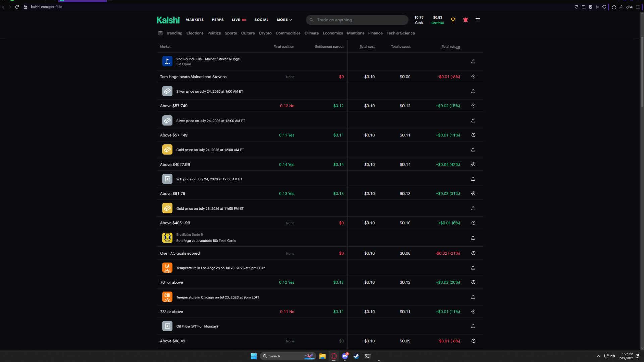Select the Sports category tab
Screen dimensions: 644x362
tap(231, 33)
